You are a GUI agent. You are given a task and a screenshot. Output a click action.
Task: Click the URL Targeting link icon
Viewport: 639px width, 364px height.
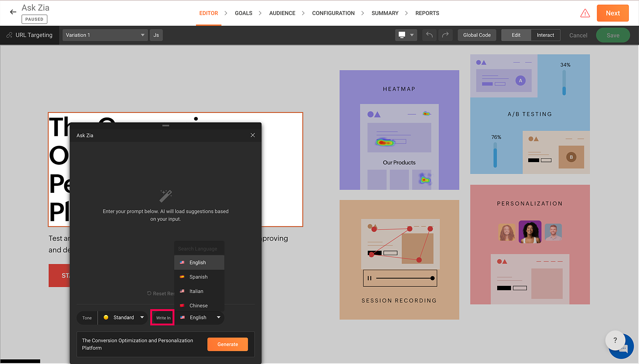(x=10, y=35)
